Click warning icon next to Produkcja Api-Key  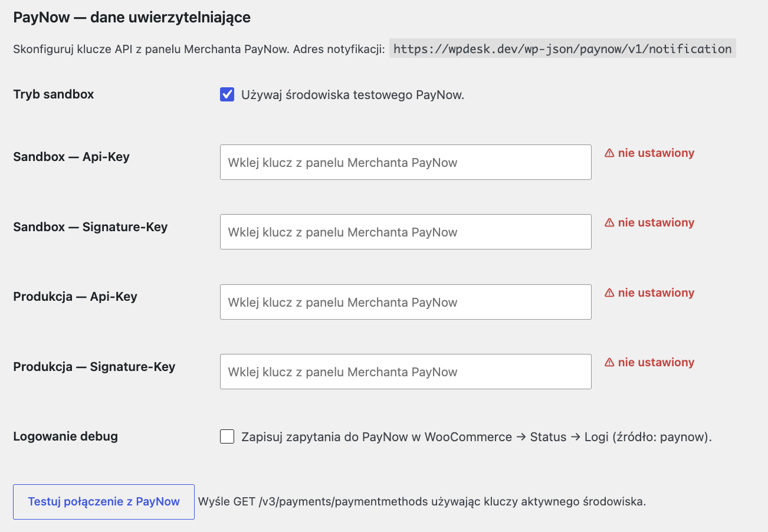pyautogui.click(x=609, y=293)
